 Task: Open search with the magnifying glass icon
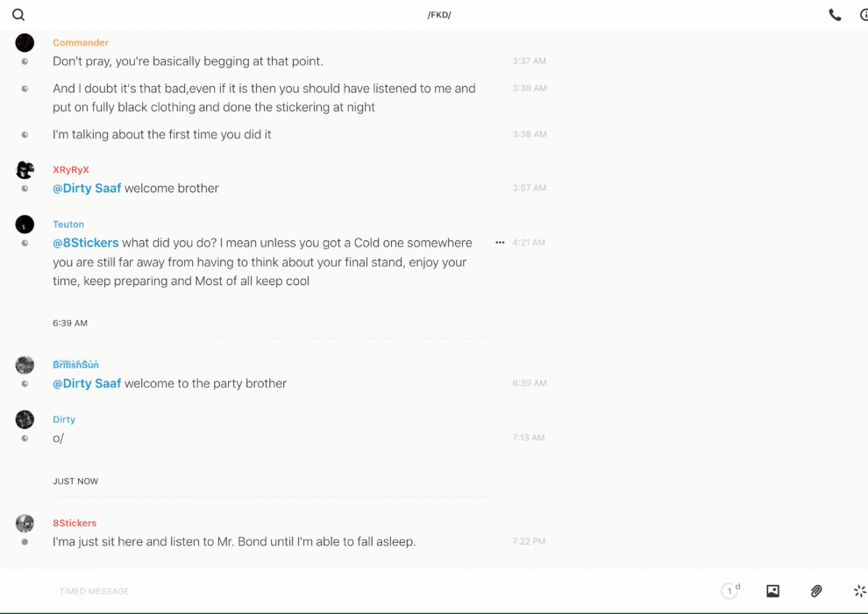coord(18,15)
